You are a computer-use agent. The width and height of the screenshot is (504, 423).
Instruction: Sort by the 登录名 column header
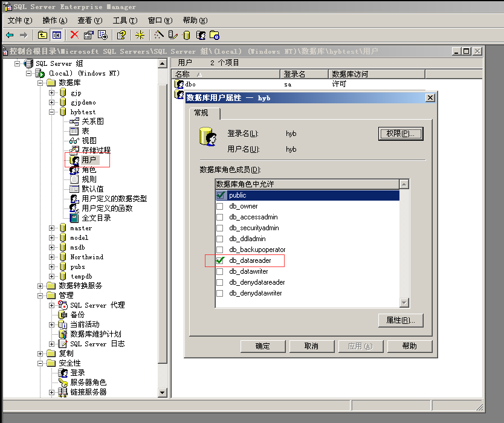coord(305,74)
